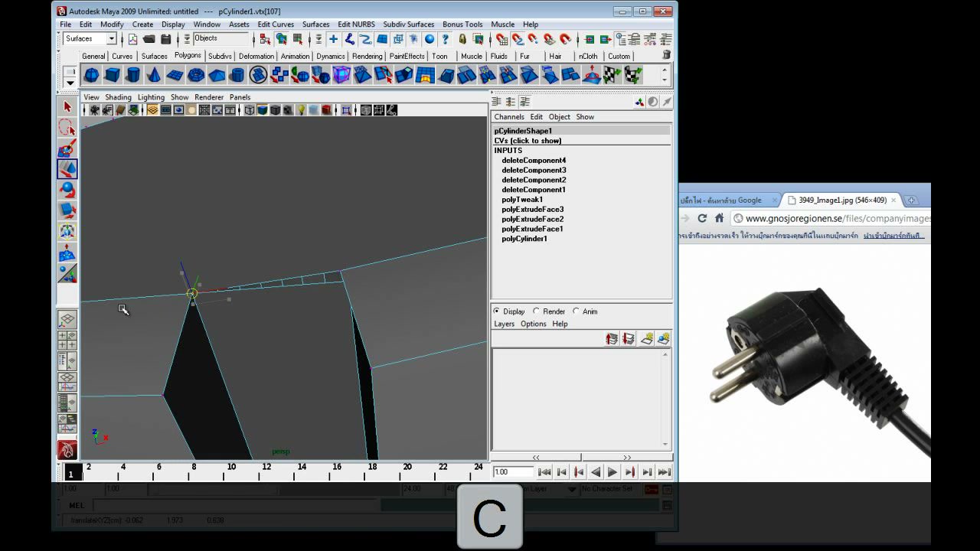Open the Channels menu in Channel Box
The image size is (980, 551).
click(x=509, y=117)
